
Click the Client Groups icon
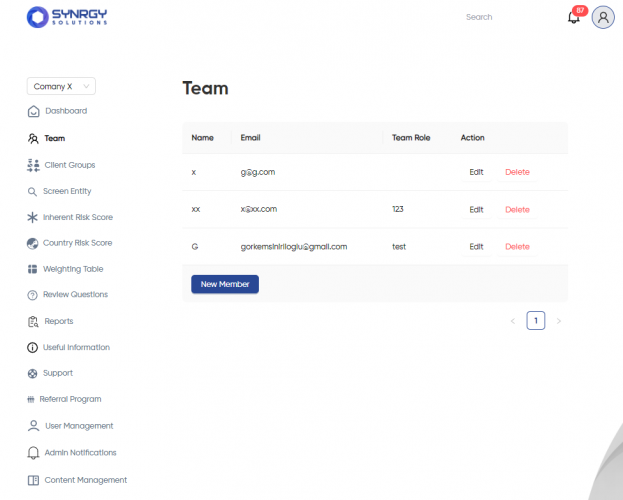click(33, 165)
